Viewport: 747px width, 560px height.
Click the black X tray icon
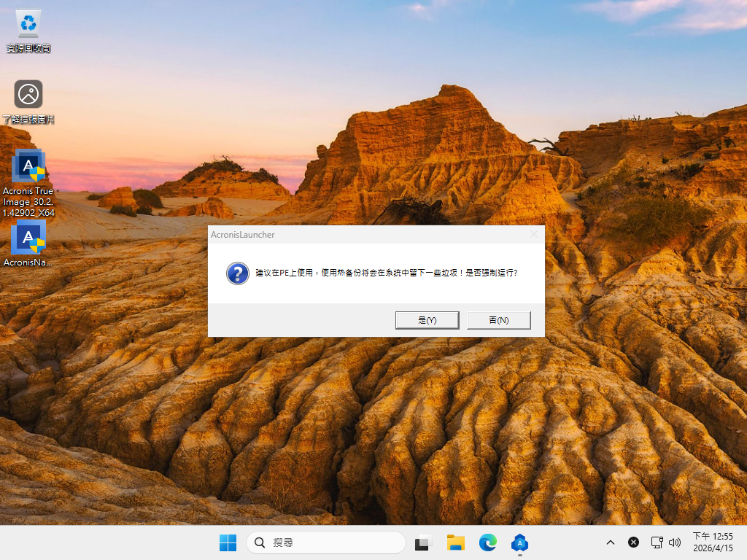tap(633, 542)
